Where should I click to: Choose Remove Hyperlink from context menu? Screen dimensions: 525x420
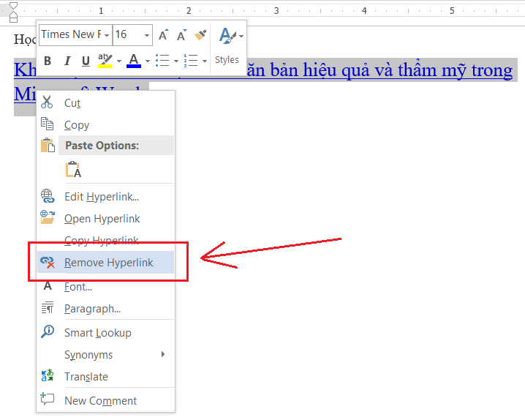coord(108,262)
